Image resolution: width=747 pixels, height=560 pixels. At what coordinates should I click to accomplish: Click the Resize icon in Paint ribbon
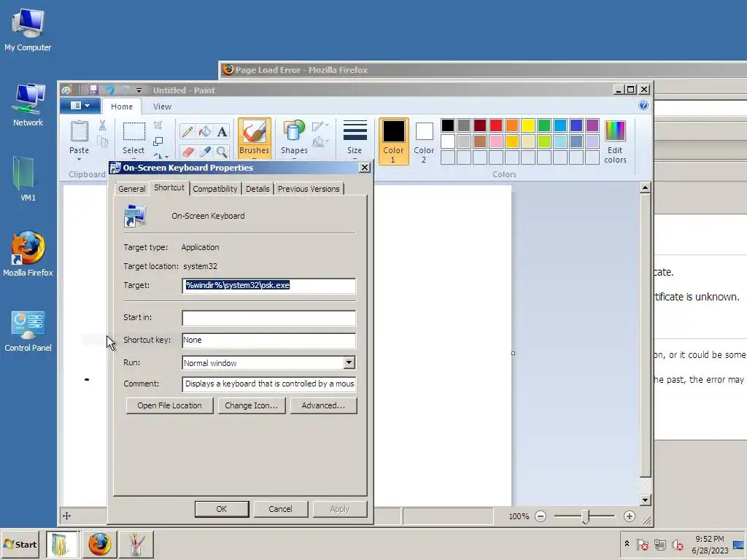coord(158,141)
